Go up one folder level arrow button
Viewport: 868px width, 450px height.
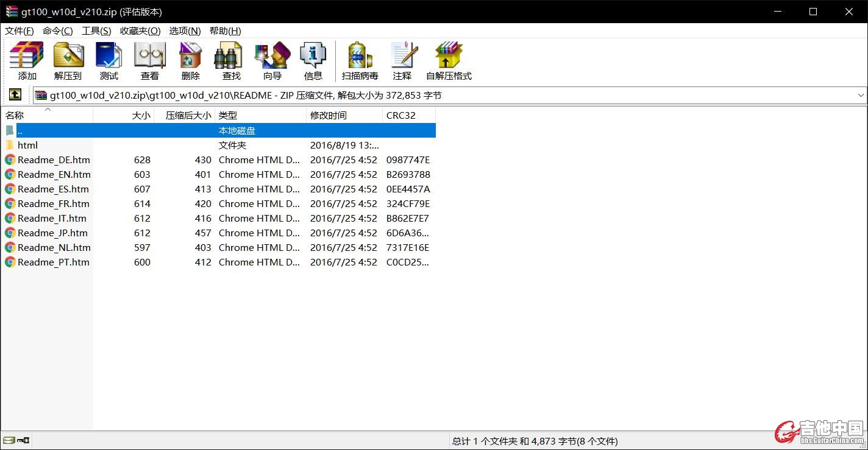pos(15,95)
